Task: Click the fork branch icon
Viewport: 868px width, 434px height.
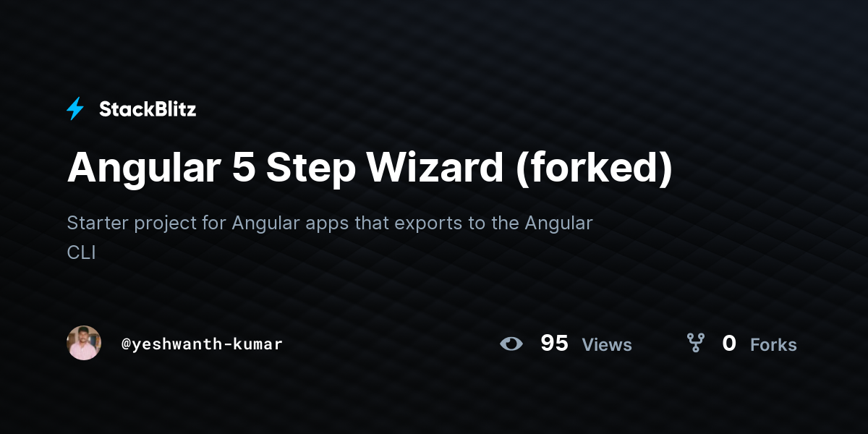Action: click(x=696, y=343)
